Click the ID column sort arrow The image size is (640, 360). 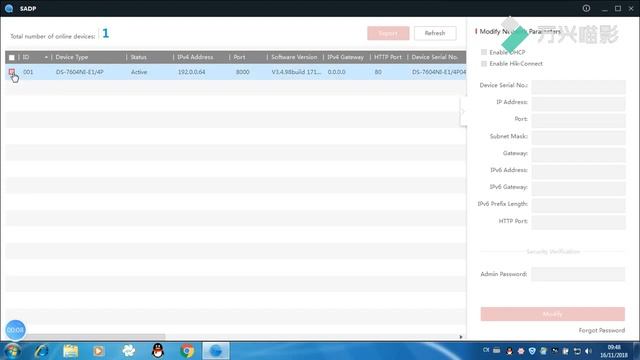(x=46, y=58)
